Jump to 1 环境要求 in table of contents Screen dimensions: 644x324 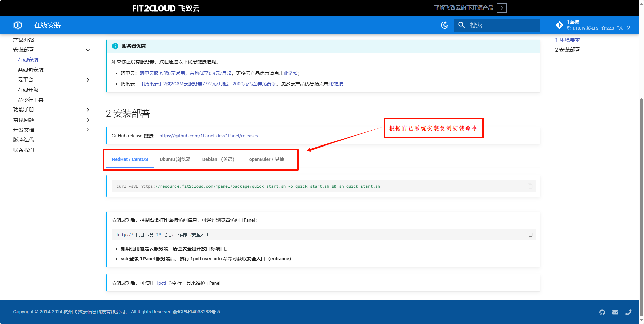point(568,40)
